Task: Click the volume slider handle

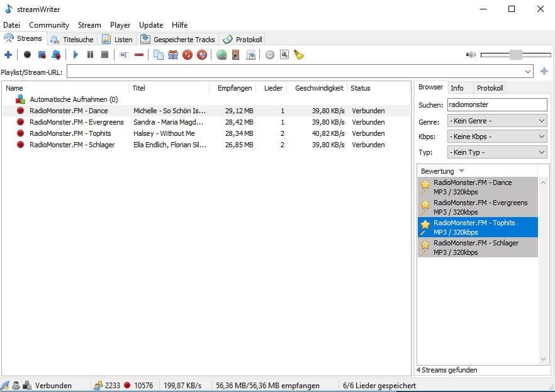Action: (516, 55)
